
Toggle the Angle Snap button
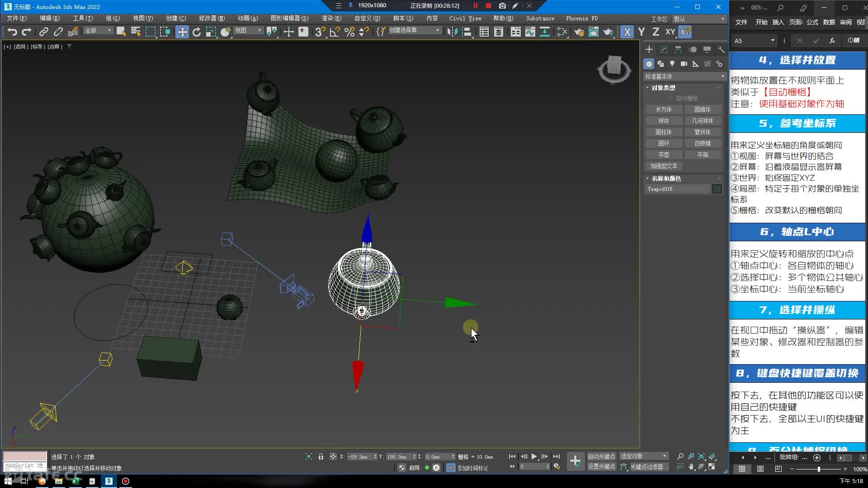(x=335, y=32)
